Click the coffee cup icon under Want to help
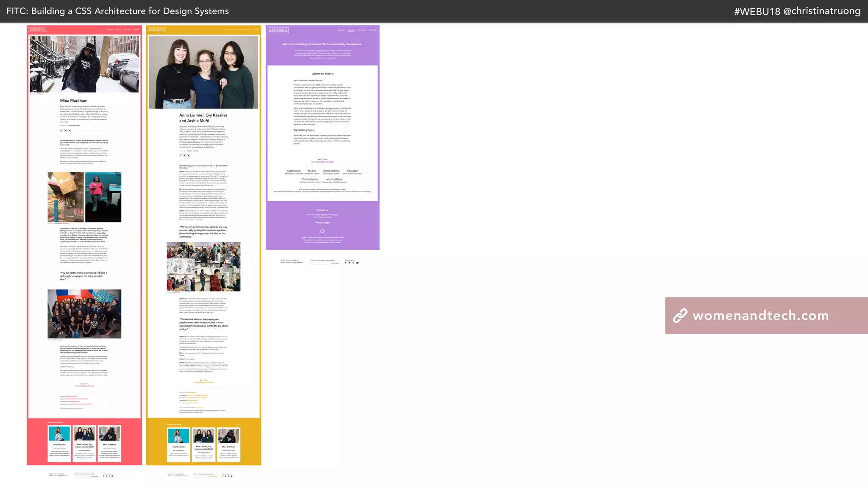The height and width of the screenshot is (488, 868). pyautogui.click(x=323, y=231)
